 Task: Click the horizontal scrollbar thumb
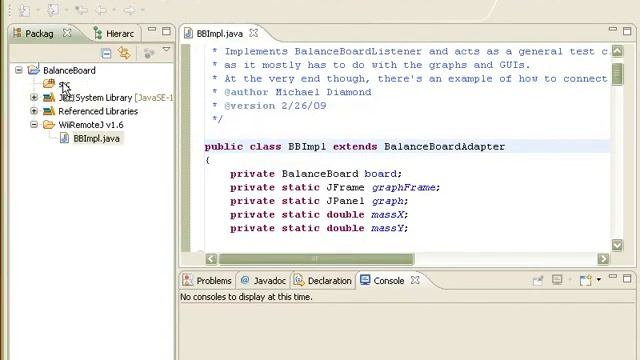click(x=316, y=259)
